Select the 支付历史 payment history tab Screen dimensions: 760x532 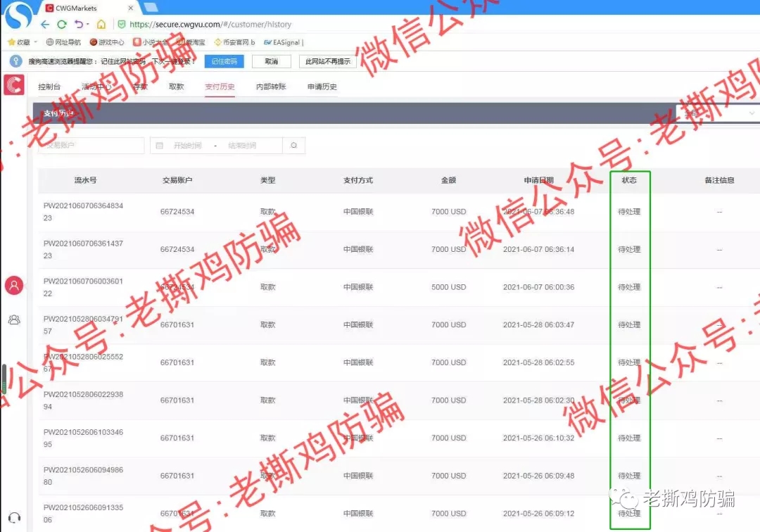tap(220, 87)
